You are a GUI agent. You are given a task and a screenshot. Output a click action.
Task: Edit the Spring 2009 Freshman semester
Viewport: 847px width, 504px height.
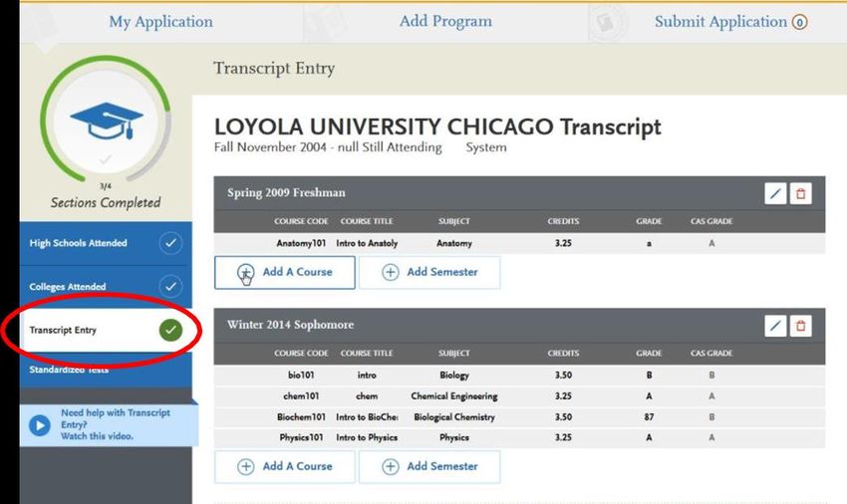click(775, 193)
